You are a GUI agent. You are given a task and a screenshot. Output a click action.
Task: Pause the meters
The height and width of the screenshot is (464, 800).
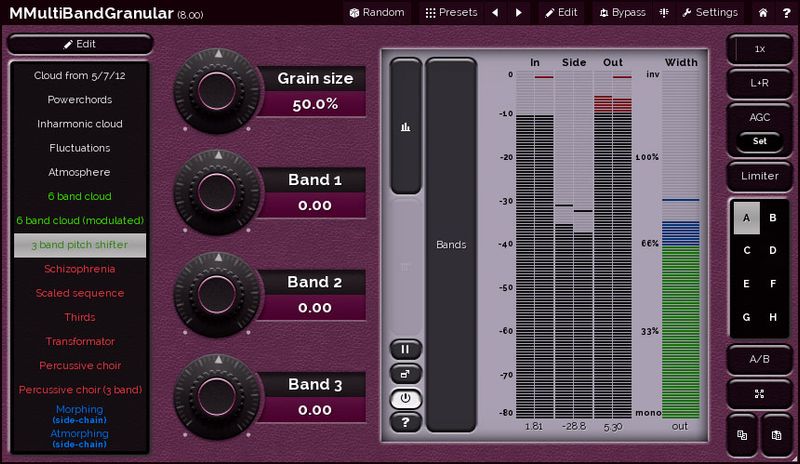click(x=406, y=350)
